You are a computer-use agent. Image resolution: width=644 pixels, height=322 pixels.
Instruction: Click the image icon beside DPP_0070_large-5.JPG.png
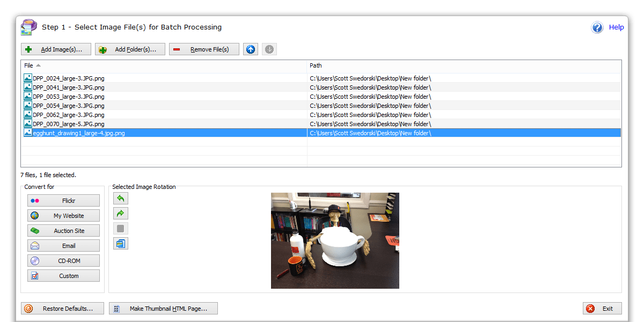(x=28, y=124)
